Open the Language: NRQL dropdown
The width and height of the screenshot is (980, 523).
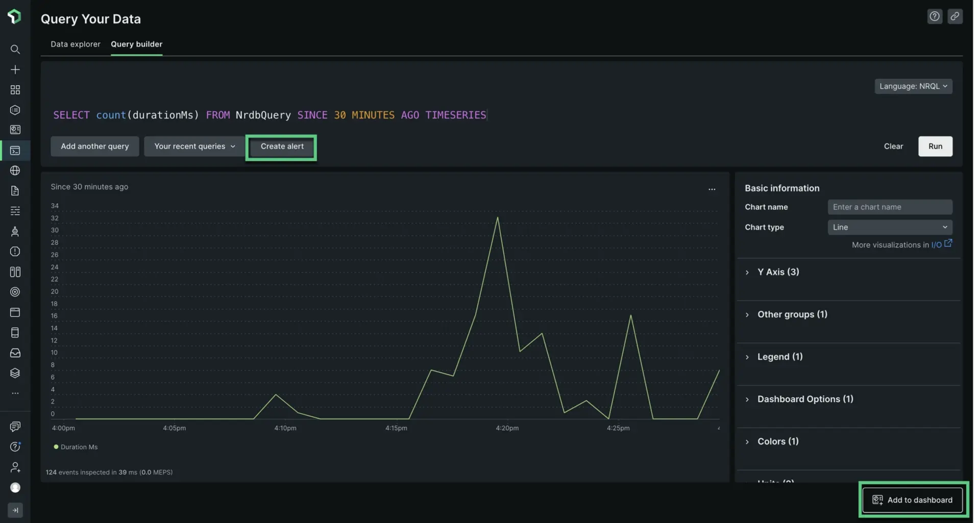pyautogui.click(x=913, y=86)
